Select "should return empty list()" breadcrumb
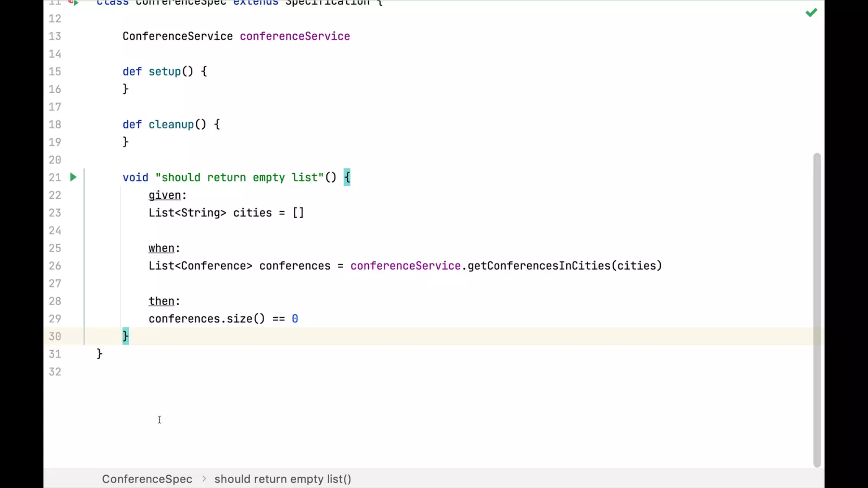 tap(283, 479)
